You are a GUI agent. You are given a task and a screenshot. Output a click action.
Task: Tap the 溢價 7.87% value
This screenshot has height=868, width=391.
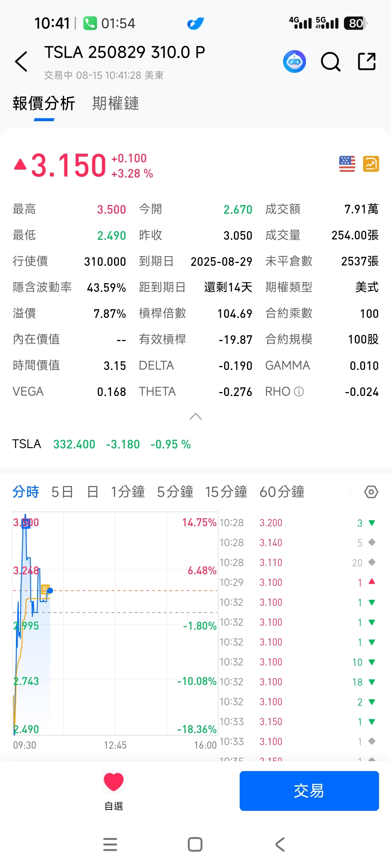(110, 314)
